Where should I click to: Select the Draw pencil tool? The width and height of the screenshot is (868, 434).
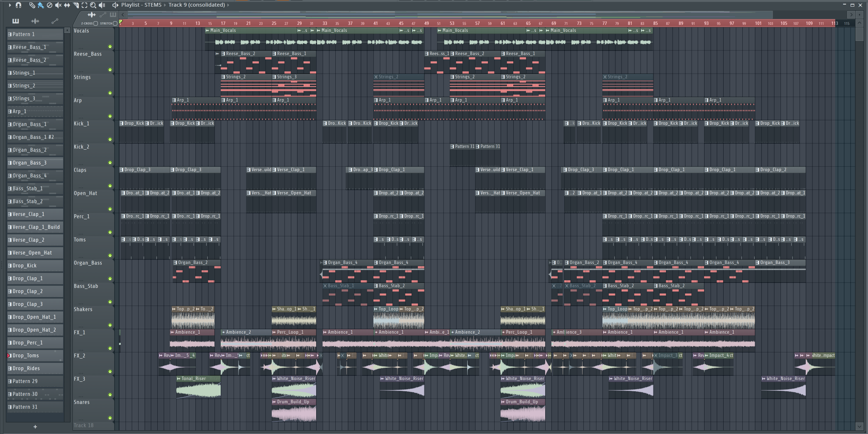click(32, 5)
